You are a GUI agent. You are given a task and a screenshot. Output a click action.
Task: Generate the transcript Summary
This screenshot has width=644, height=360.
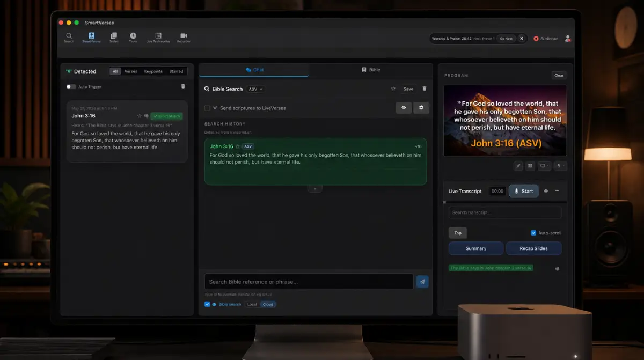click(x=476, y=248)
